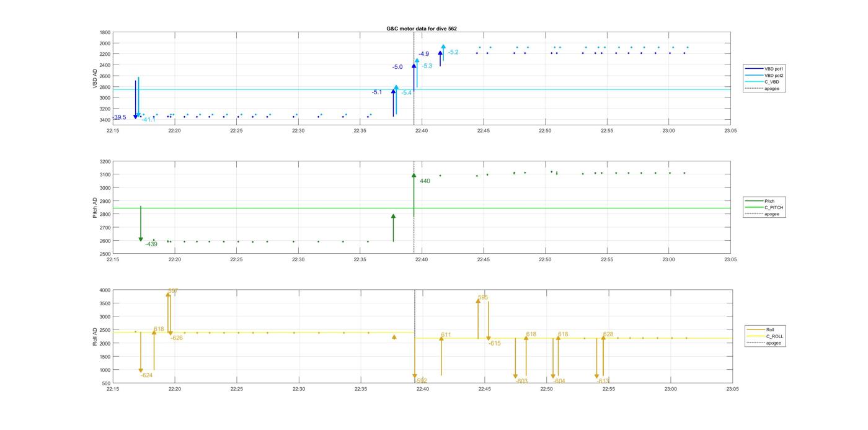Click the "-626" roll data label
This screenshot has width=868, height=430.
[x=177, y=338]
